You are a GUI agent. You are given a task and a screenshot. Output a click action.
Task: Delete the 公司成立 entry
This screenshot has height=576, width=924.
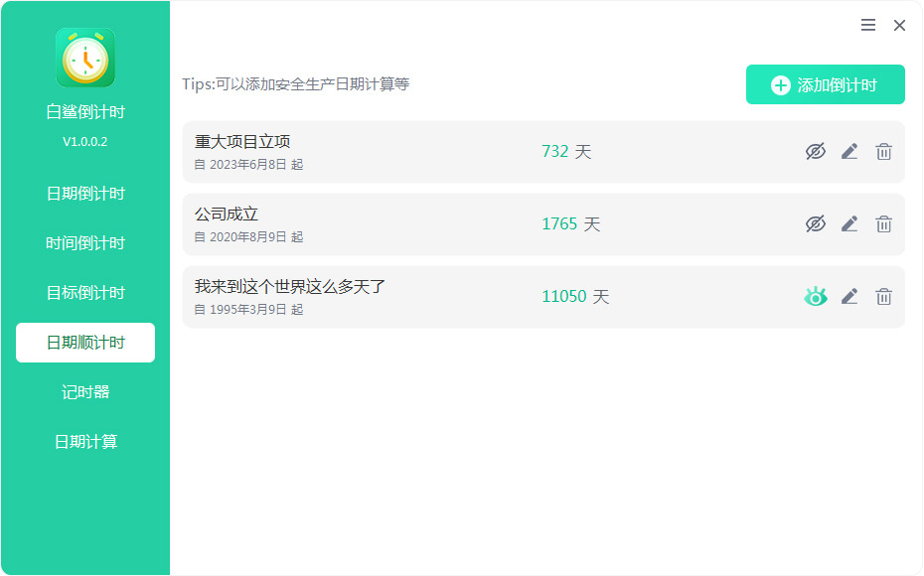coord(883,223)
